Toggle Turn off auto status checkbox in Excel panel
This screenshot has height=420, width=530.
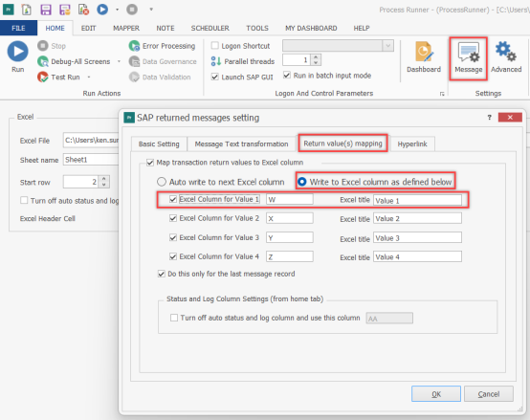24,200
